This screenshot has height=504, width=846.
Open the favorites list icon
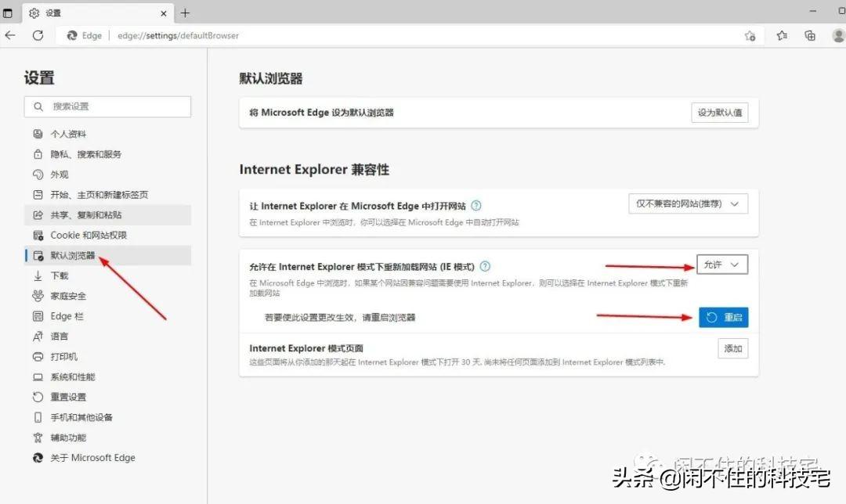782,35
